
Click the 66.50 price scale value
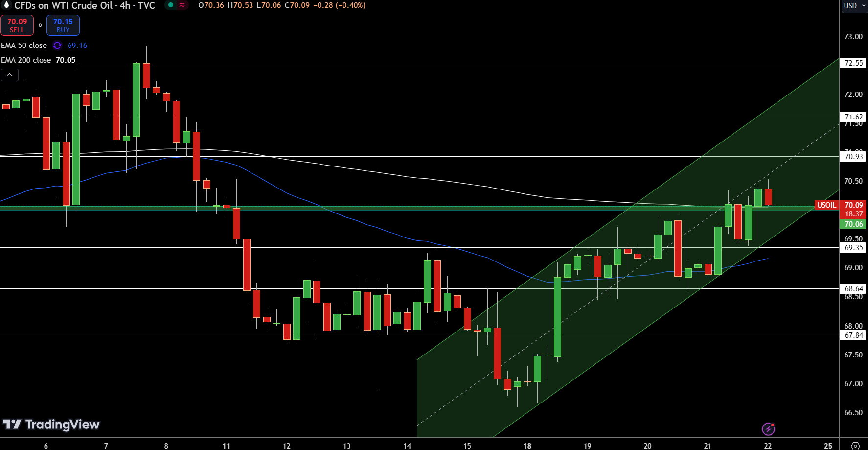(853, 413)
